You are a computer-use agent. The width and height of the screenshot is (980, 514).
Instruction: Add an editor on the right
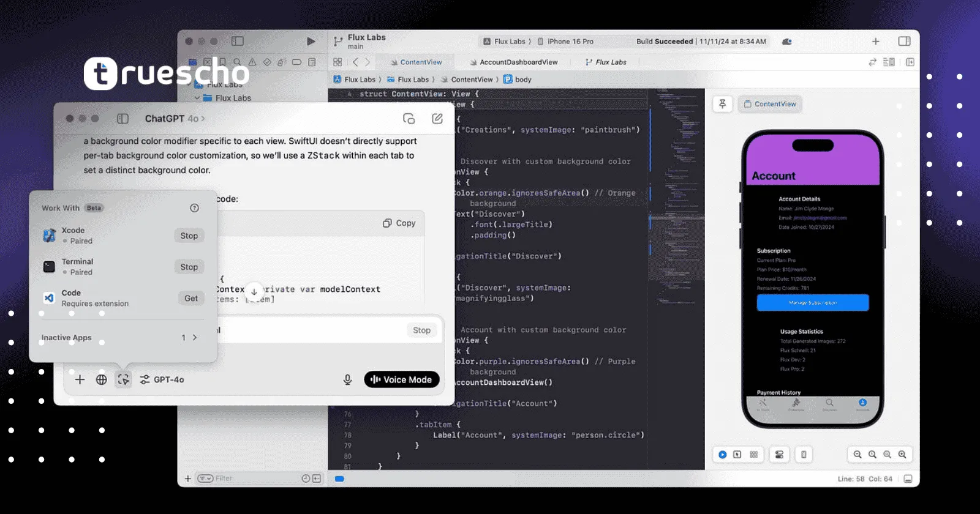pos(910,62)
